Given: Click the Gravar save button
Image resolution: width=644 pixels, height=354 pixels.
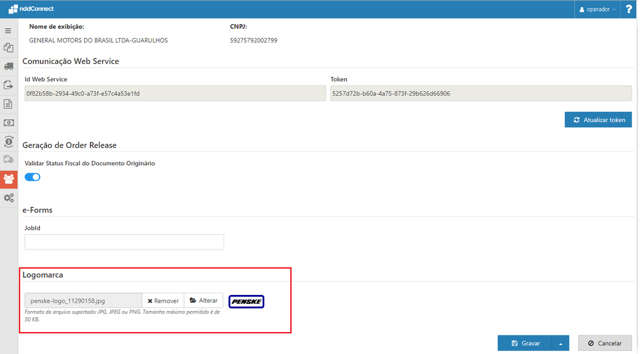Looking at the screenshot, I should click(x=525, y=343).
